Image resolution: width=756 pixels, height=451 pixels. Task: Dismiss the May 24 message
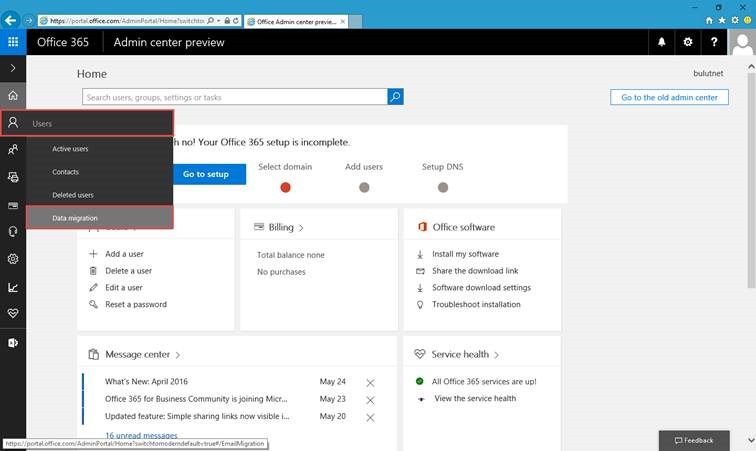tap(370, 383)
